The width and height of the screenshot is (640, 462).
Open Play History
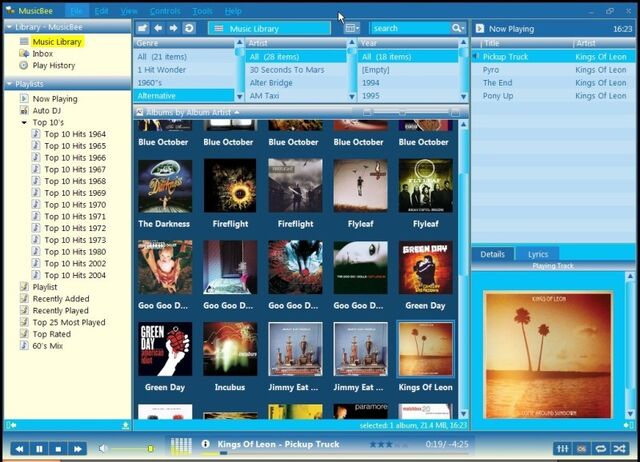[x=54, y=65]
